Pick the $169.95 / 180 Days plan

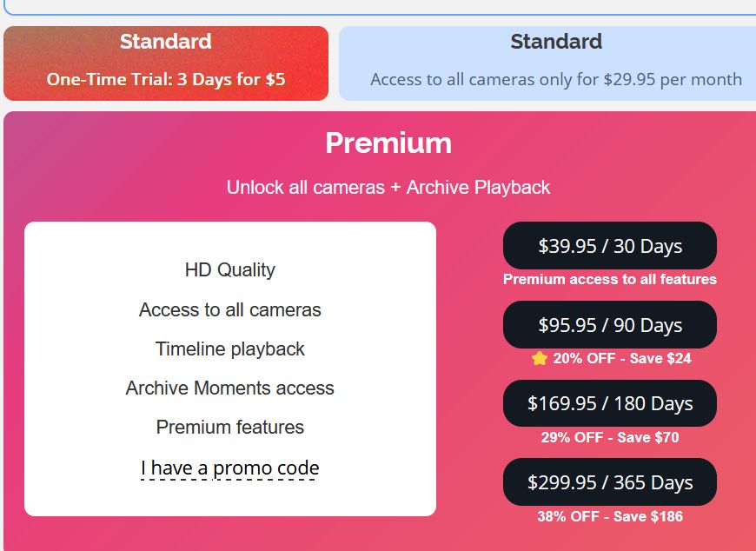[609, 403]
